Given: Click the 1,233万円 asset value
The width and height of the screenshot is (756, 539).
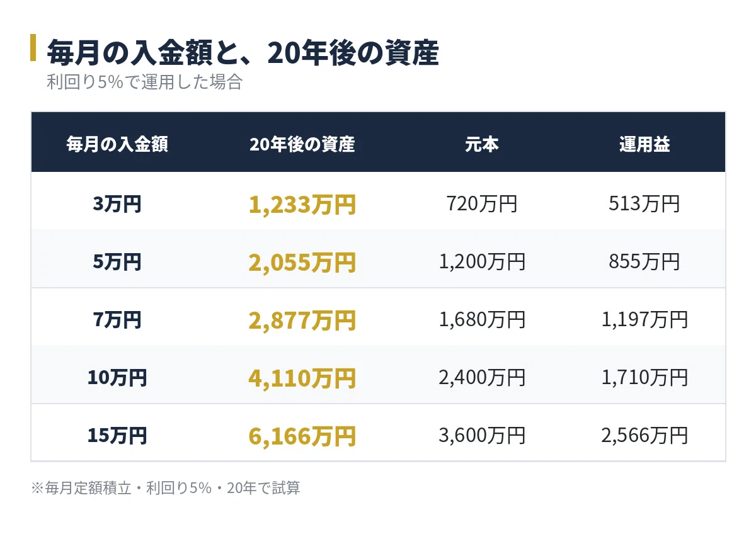Looking at the screenshot, I should 302,205.
